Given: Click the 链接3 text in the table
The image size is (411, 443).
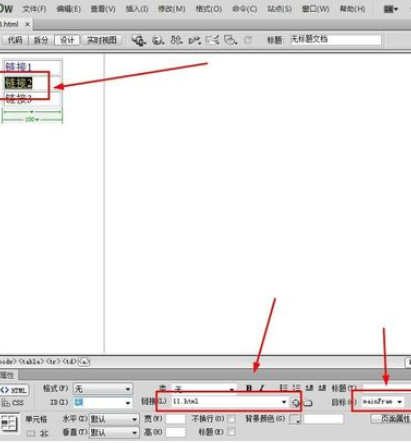Looking at the screenshot, I should pos(18,98).
